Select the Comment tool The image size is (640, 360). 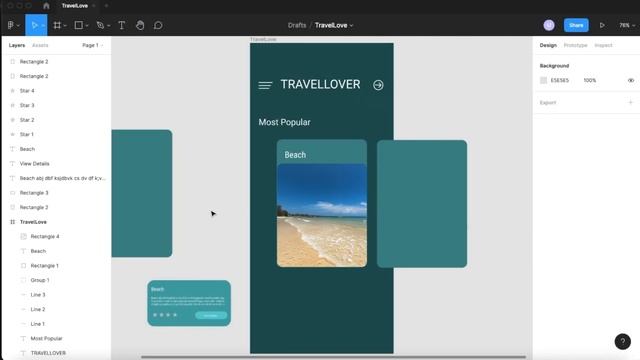[x=158, y=25]
